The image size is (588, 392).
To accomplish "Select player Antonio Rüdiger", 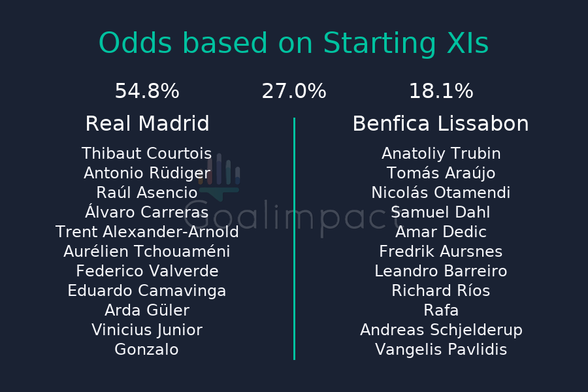I will (147, 173).
